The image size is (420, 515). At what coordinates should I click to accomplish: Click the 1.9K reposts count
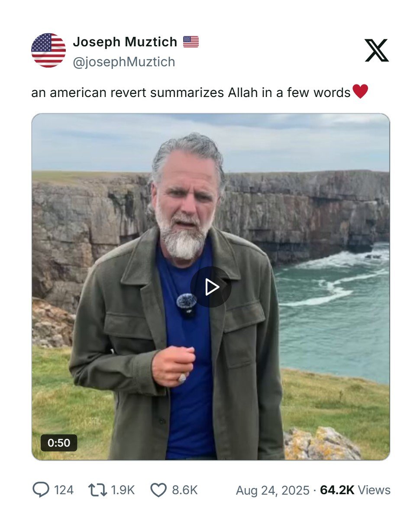tap(123, 490)
